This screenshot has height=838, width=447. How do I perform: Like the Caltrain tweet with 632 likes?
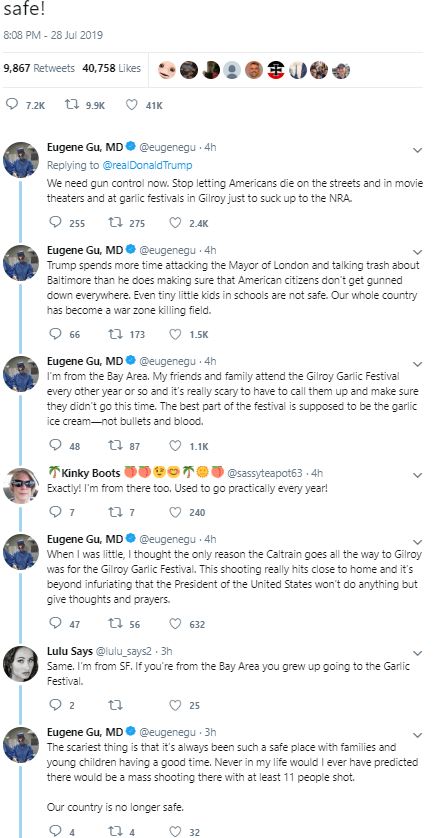(175, 624)
